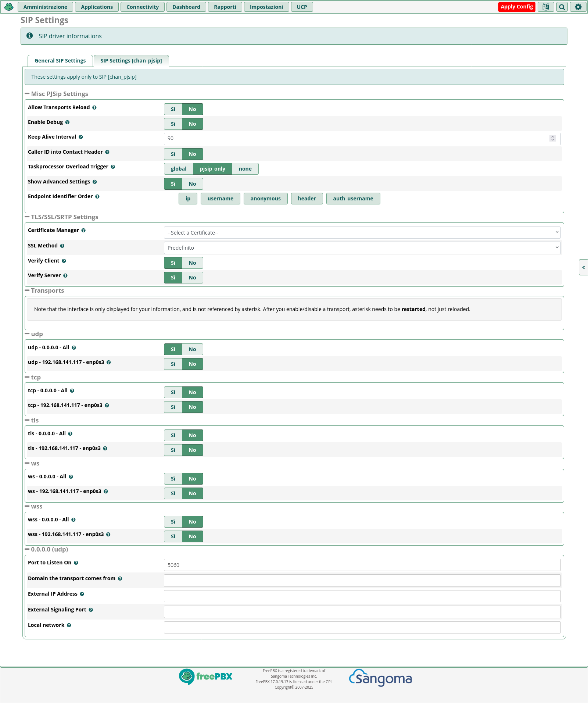Expand the side panel chevron handle

click(583, 267)
